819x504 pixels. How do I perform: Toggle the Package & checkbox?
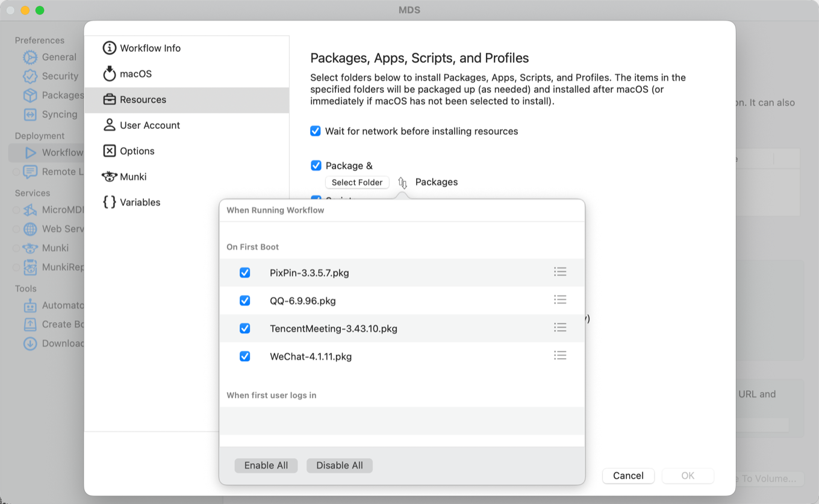(x=316, y=166)
